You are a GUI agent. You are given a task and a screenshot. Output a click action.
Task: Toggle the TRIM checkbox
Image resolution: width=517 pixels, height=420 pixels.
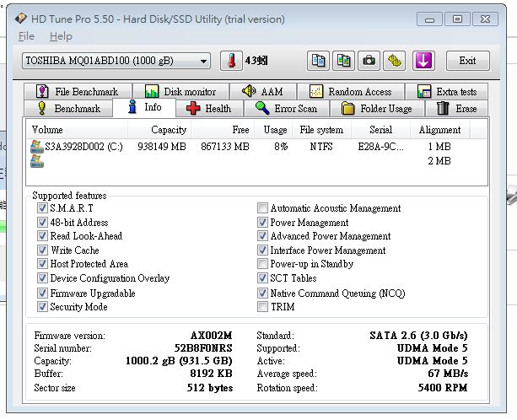pos(262,307)
